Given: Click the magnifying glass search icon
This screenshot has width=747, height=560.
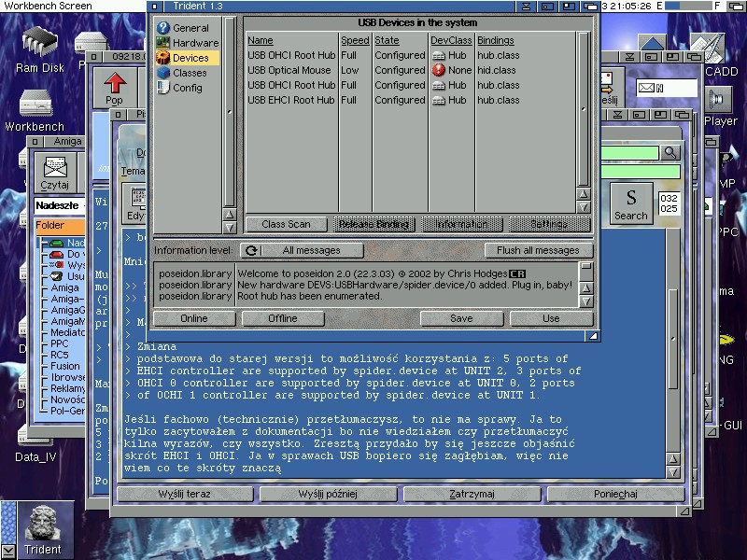Looking at the screenshot, I should point(670,152).
